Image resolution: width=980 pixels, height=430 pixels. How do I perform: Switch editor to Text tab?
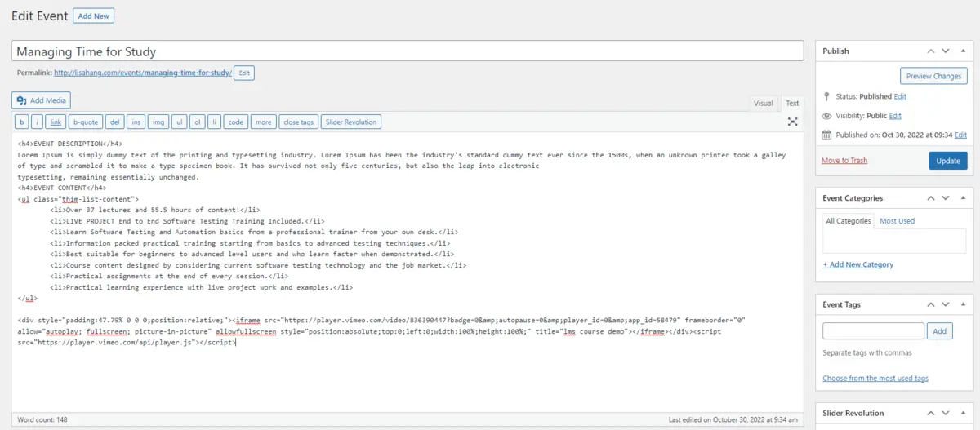click(x=792, y=104)
